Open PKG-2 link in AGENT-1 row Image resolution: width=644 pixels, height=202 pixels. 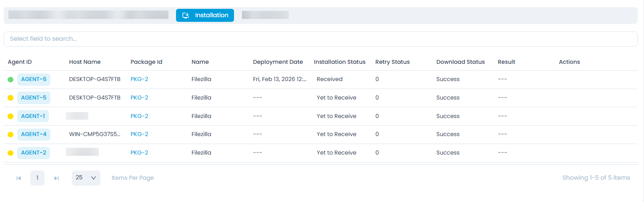coord(139,116)
